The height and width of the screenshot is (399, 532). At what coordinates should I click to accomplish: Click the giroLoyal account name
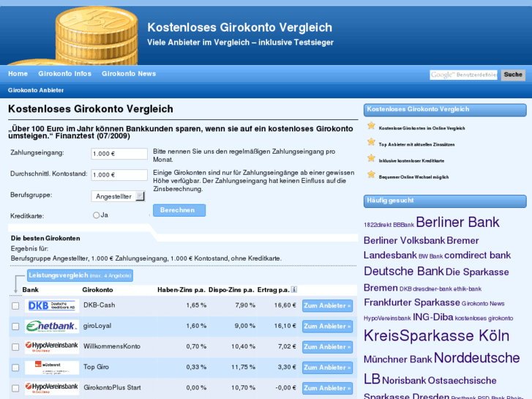[97, 326]
